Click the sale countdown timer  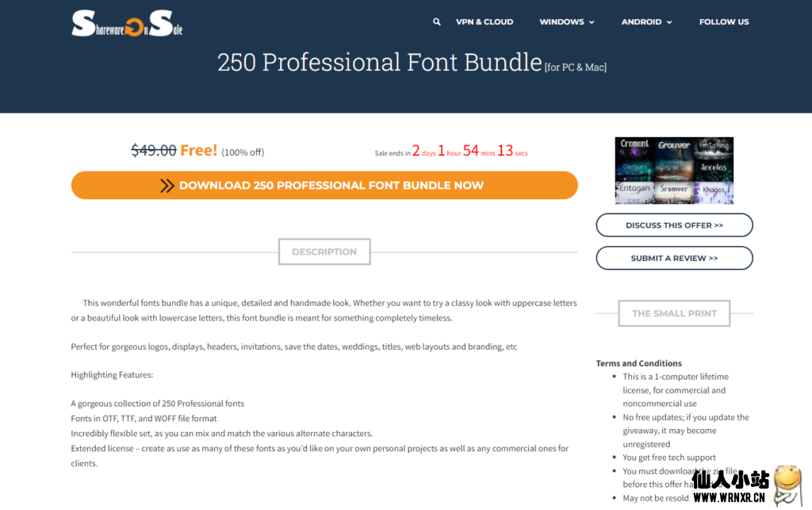[451, 151]
